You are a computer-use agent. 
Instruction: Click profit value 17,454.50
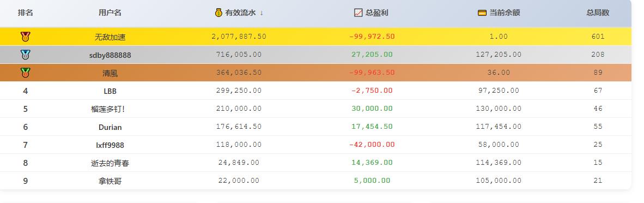[372, 127]
